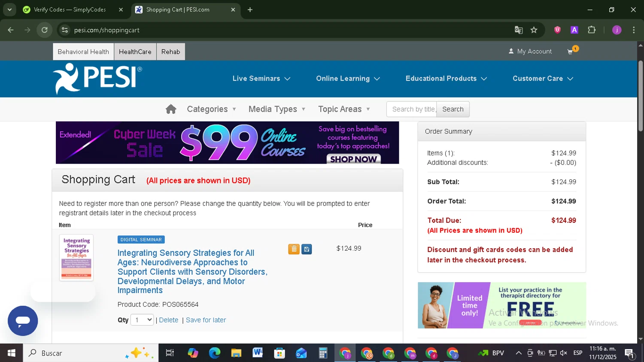Select Behavioral Health tab

(83, 52)
